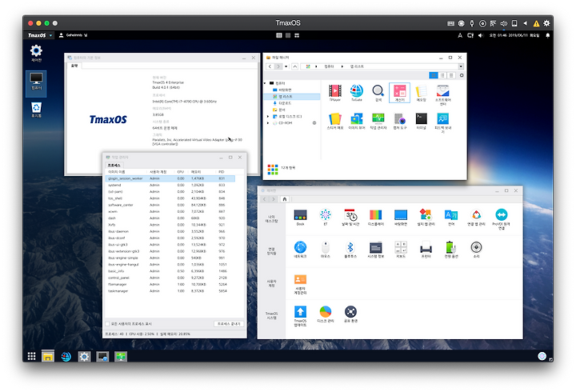Image resolution: width=576 pixels, height=392 pixels.
Task: Open the Recycle Bin desktop icon
Action: (36, 110)
